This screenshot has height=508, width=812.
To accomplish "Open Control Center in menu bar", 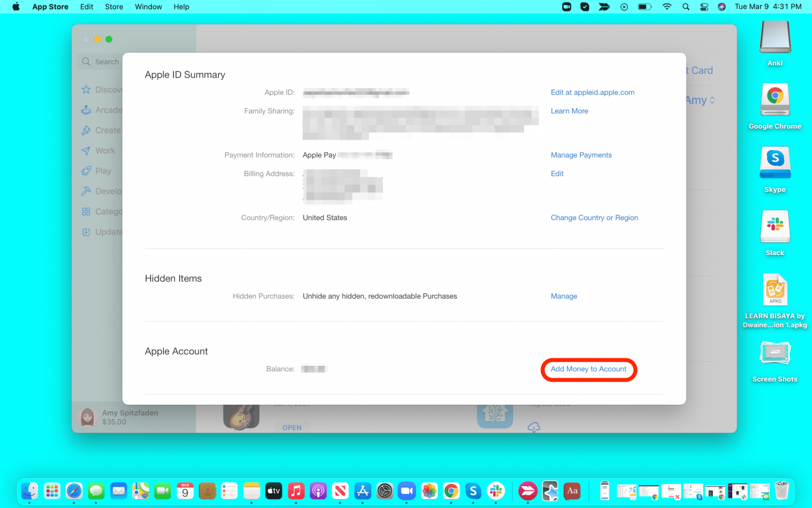I will pos(704,7).
